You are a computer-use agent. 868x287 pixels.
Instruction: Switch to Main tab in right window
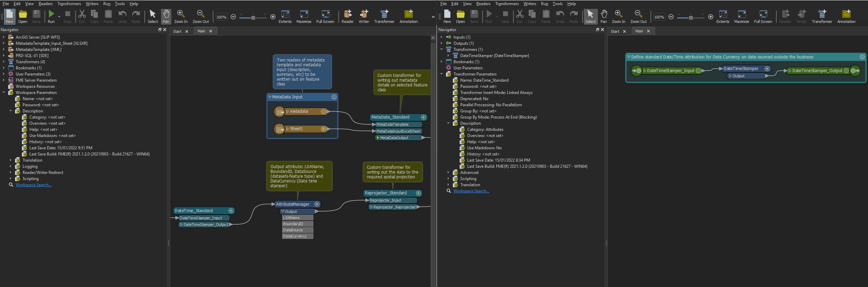[639, 31]
